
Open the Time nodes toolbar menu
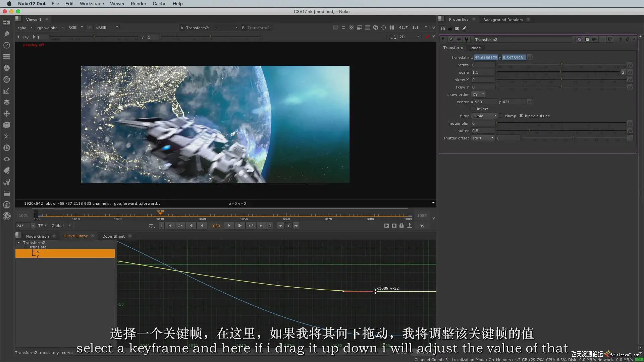click(6, 45)
